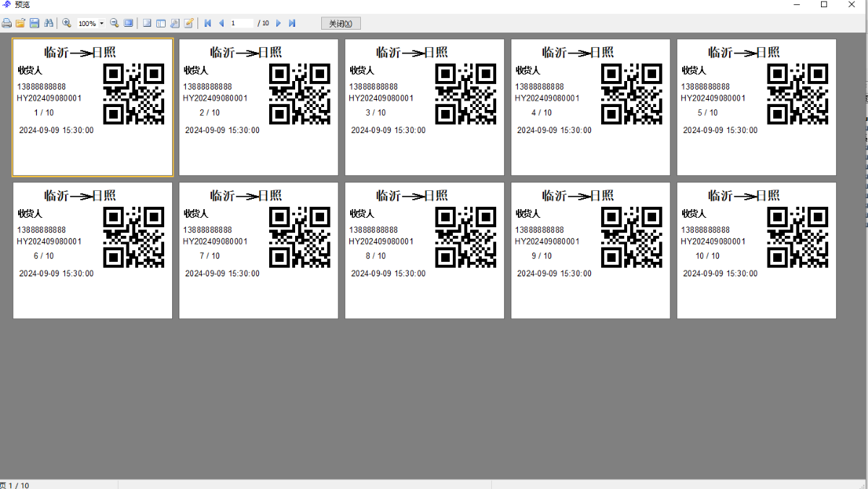Click HY202409080001 on label 1 / 10
Image resolution: width=868 pixels, height=489 pixels.
[49, 98]
